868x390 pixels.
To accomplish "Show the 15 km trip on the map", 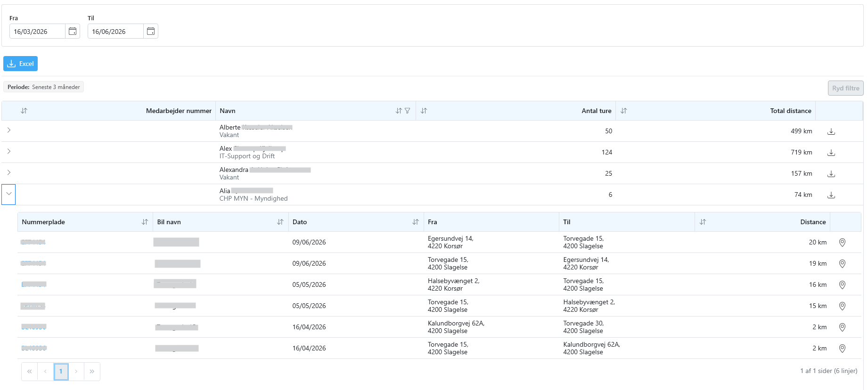I will 842,306.
